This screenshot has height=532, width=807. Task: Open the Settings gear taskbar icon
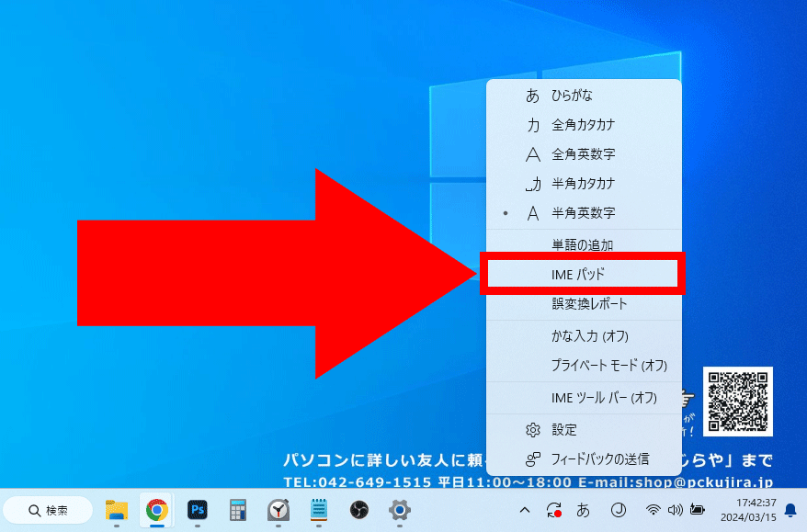click(x=399, y=510)
